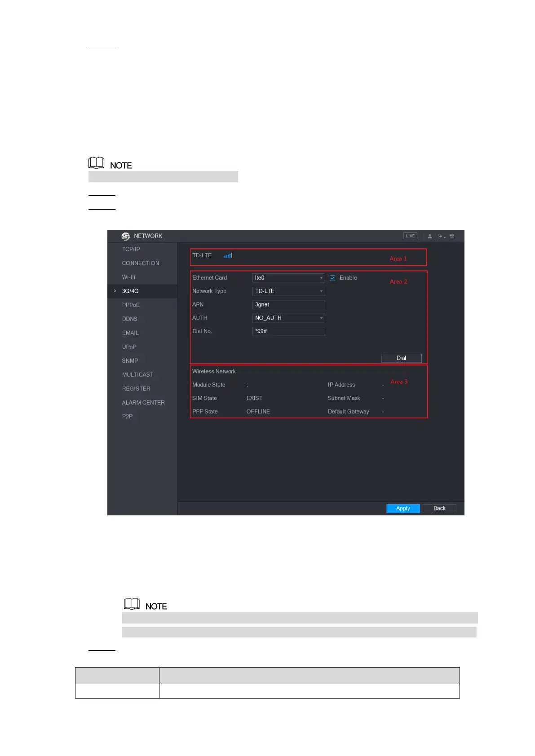Click the Dial No. input field
535x756 pixels.
[x=289, y=331]
